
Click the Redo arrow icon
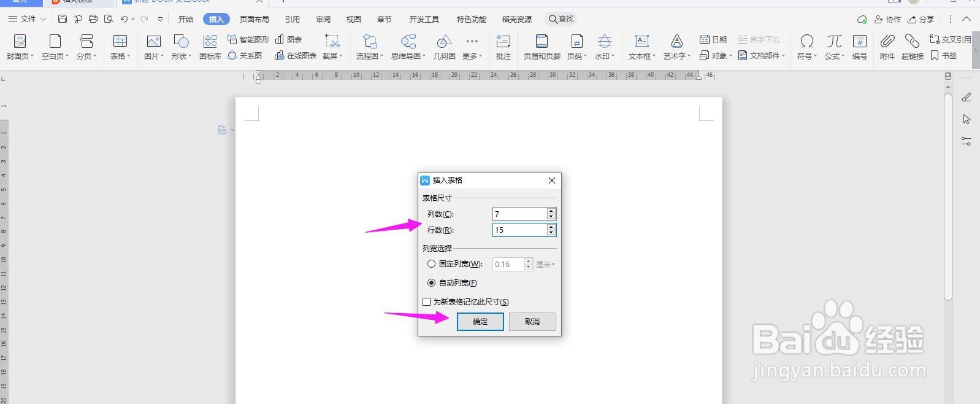pyautogui.click(x=145, y=19)
